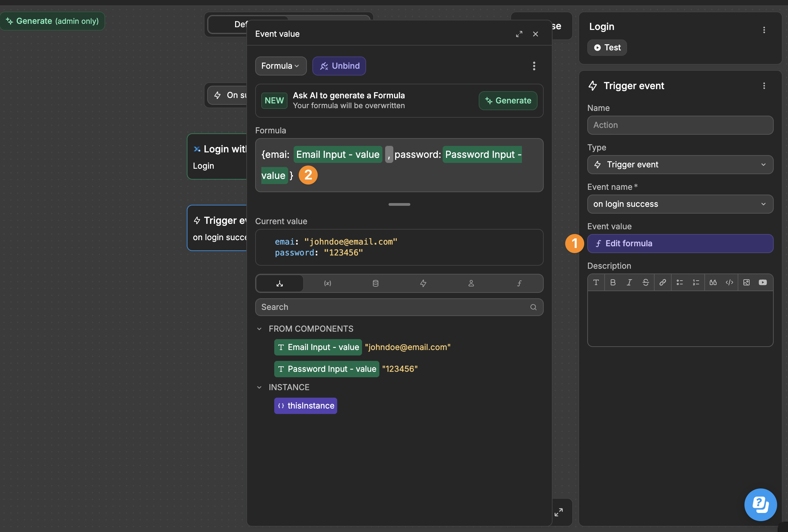Click the Unbind button

339,66
